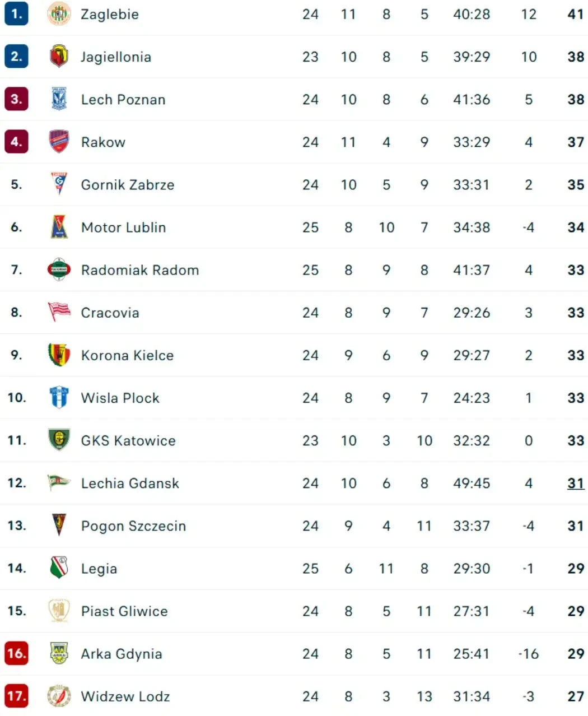
Task: Click the Arka Gdynia crest icon
Action: (59, 653)
